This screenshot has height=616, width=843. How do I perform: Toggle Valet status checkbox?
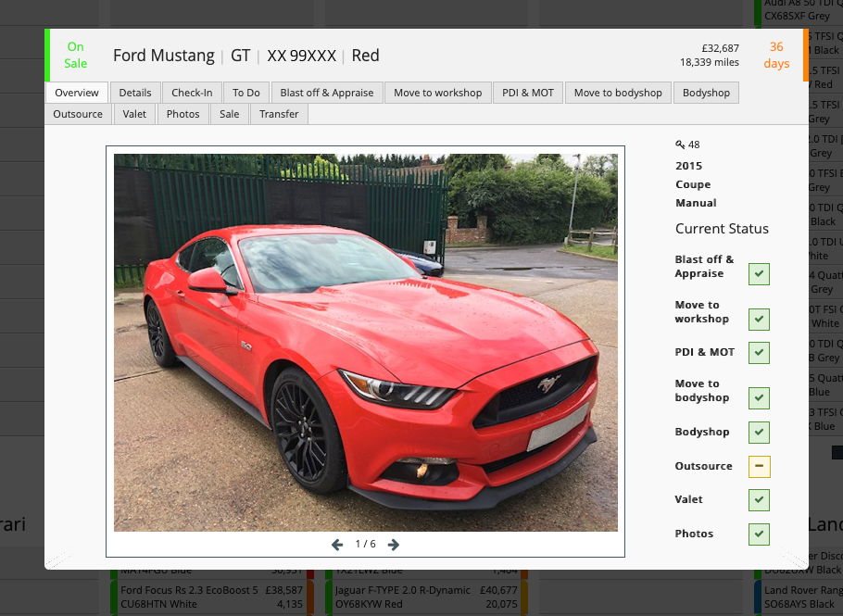pos(759,500)
